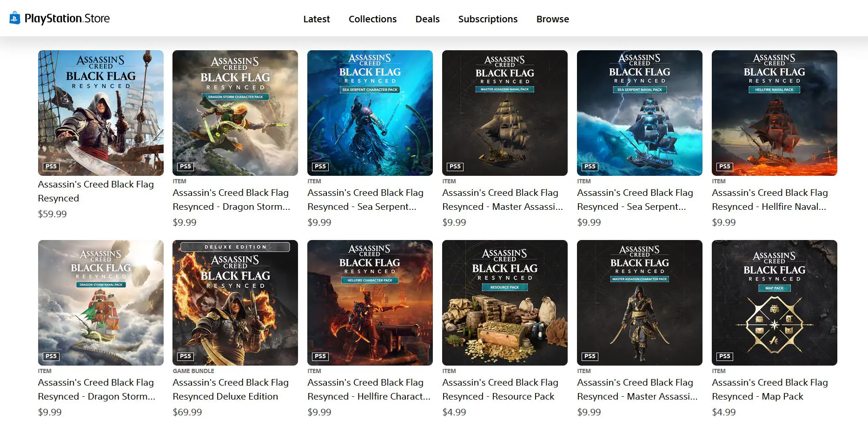Open the Sea Serpent Naval Pack cover image
868x427 pixels.
pyautogui.click(x=640, y=113)
